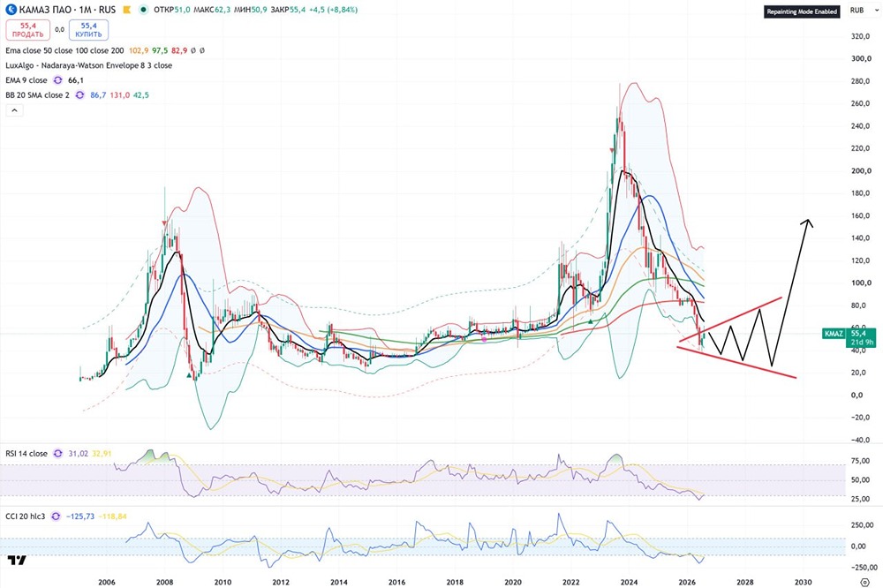Click the 2014 label on the time axis

(339, 582)
